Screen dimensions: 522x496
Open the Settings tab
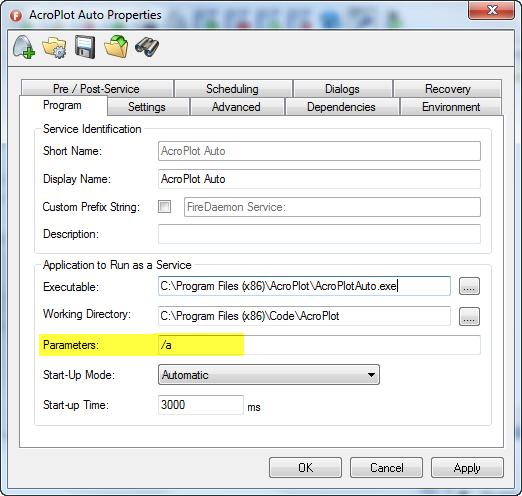(x=148, y=107)
